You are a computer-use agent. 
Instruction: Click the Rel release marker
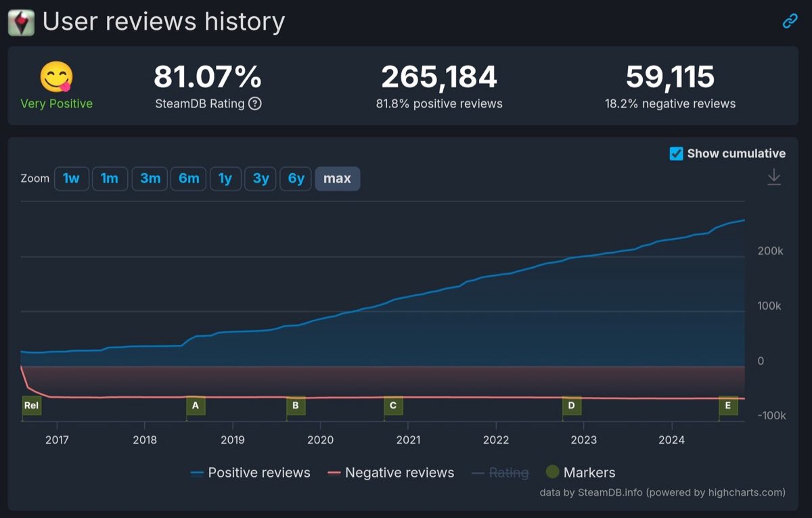(x=31, y=406)
